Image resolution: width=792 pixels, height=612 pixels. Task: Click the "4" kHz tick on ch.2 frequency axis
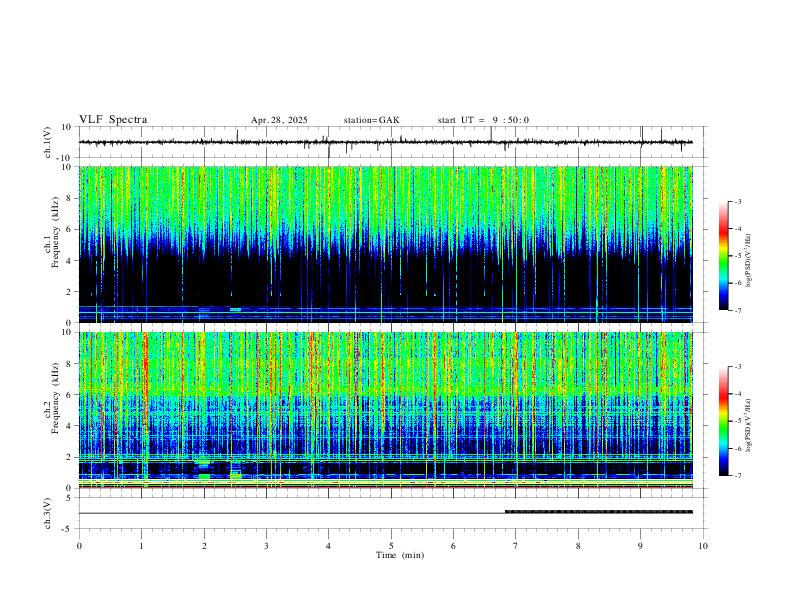(x=70, y=426)
